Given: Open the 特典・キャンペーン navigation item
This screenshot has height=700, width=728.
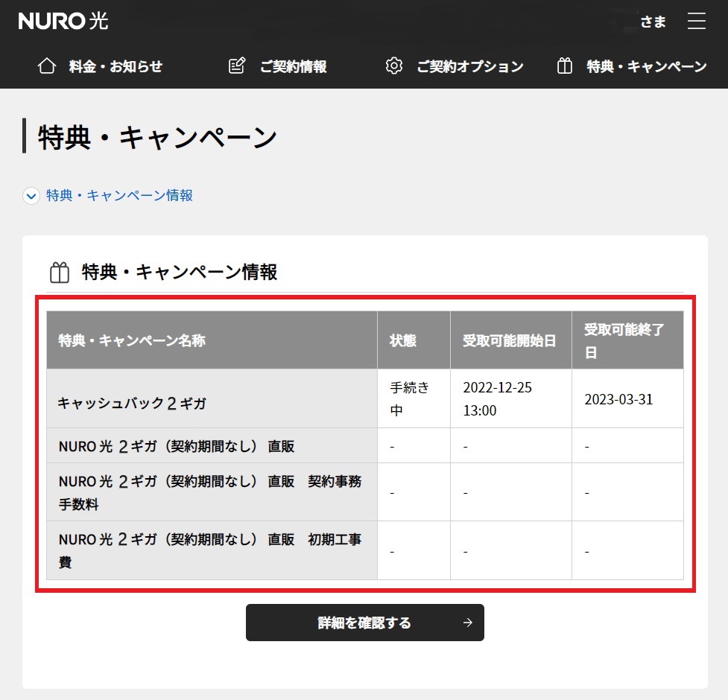Looking at the screenshot, I should point(646,66).
